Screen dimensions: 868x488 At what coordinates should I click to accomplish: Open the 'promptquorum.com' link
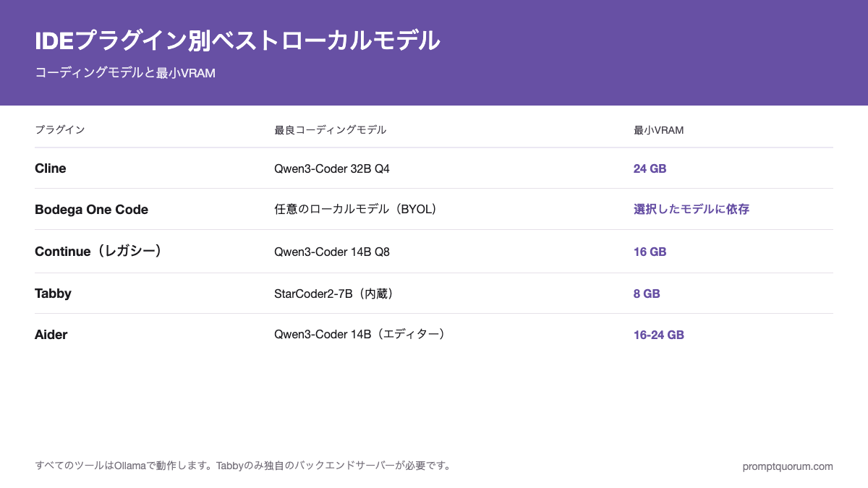click(788, 466)
